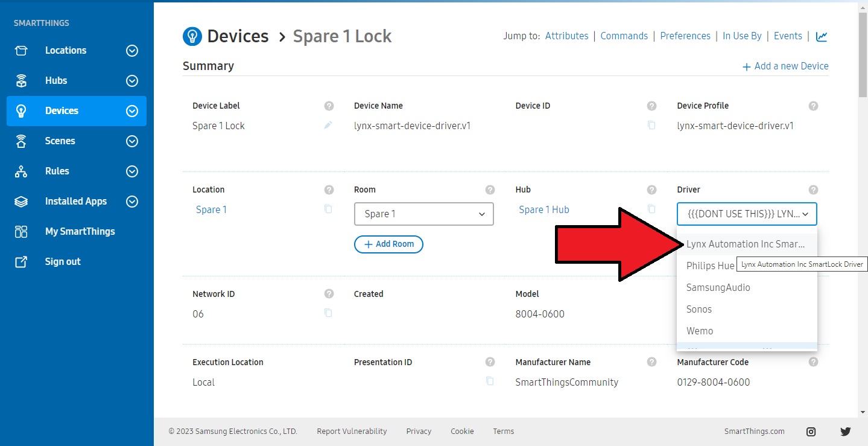Click the Installed Apps layers icon

[x=21, y=202]
